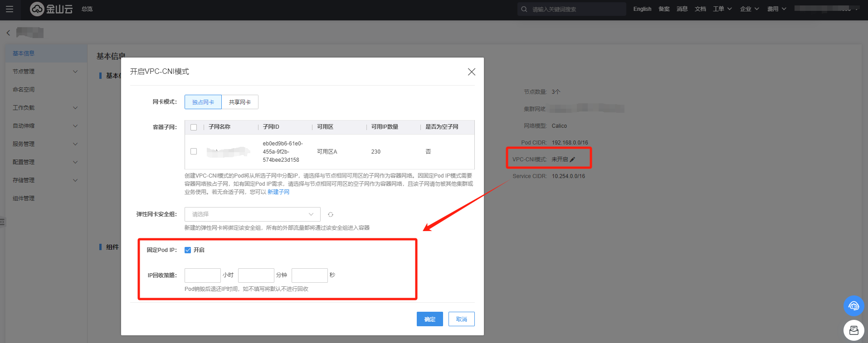Click the Kingsoft Cloud logo

click(51, 9)
